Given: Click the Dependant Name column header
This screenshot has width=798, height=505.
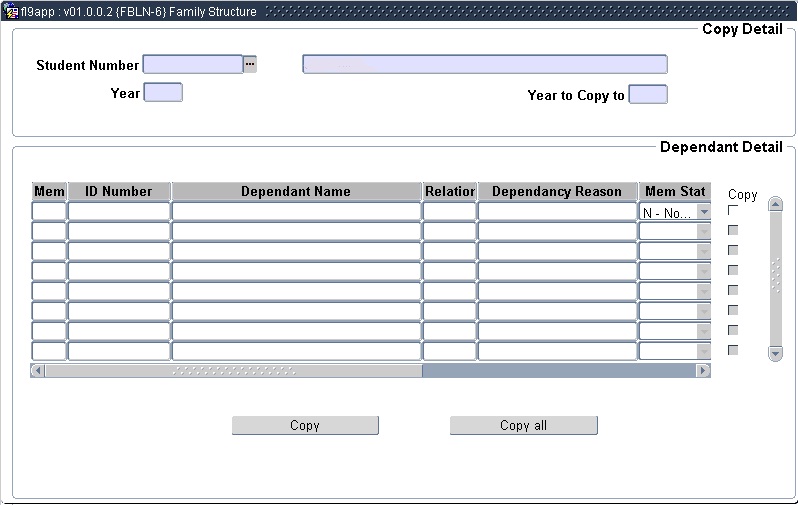Looking at the screenshot, I should coord(296,191).
